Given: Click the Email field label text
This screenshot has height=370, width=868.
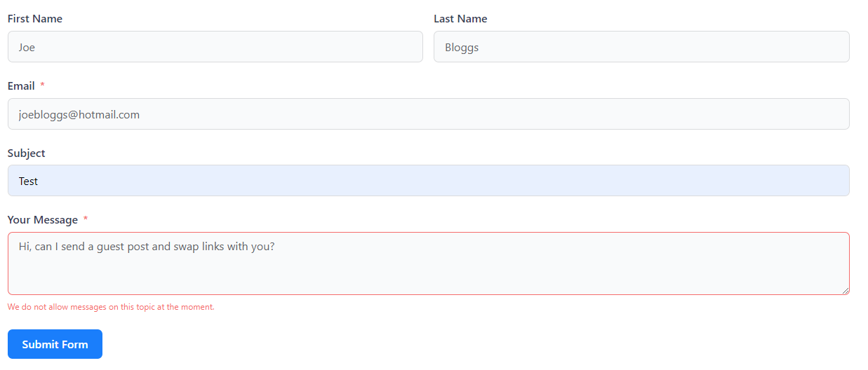Looking at the screenshot, I should 21,86.
